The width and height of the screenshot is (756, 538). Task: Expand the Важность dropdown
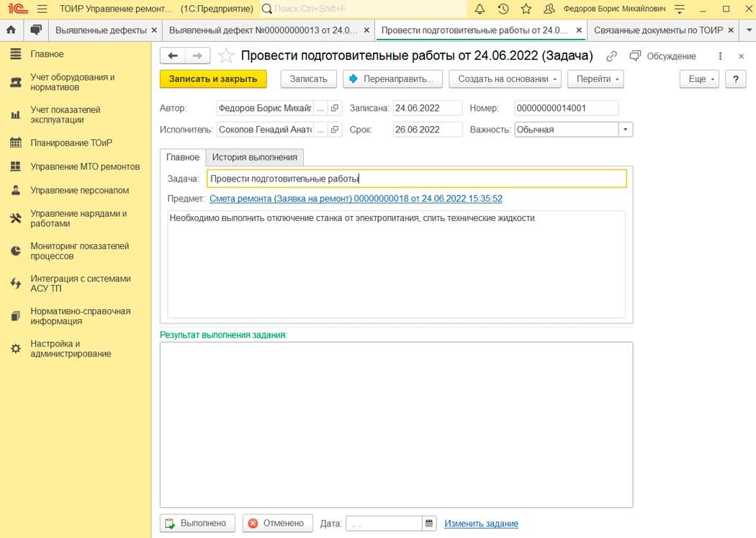click(x=626, y=129)
